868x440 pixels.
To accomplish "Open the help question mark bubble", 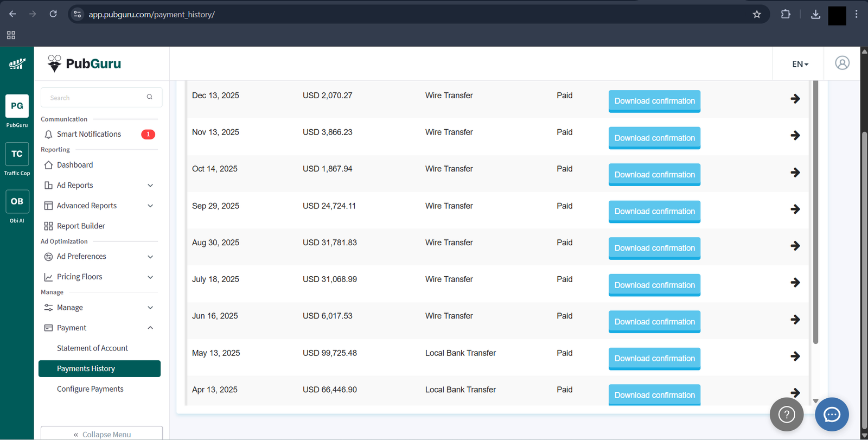I will point(787,415).
